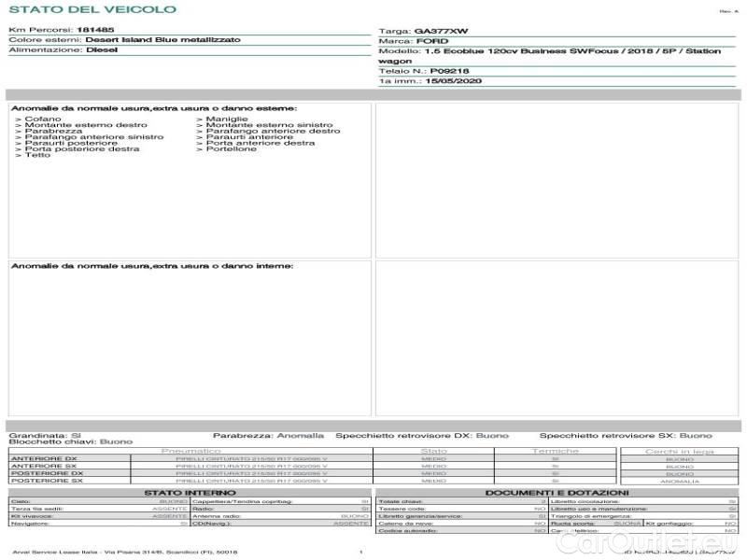This screenshot has height=560, width=747.
Task: Select 'Grandinata: Si' text
Action: tap(45, 436)
